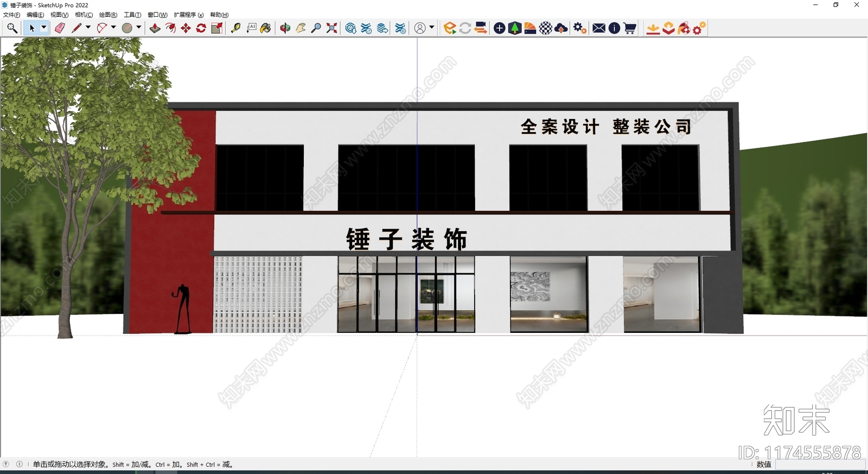Viewport: 868px width, 474px height.
Task: Click Enscape synchronize views icon
Action: 480,28
